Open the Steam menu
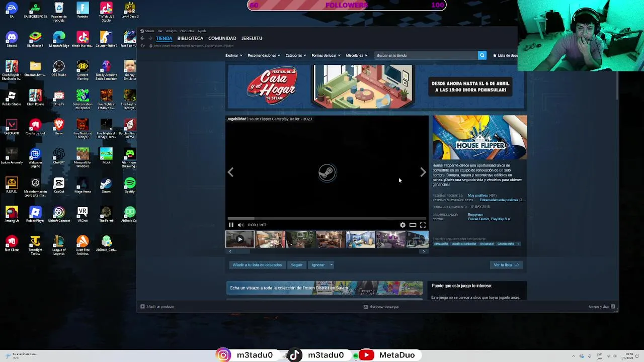The image size is (644, 362). coord(149,31)
